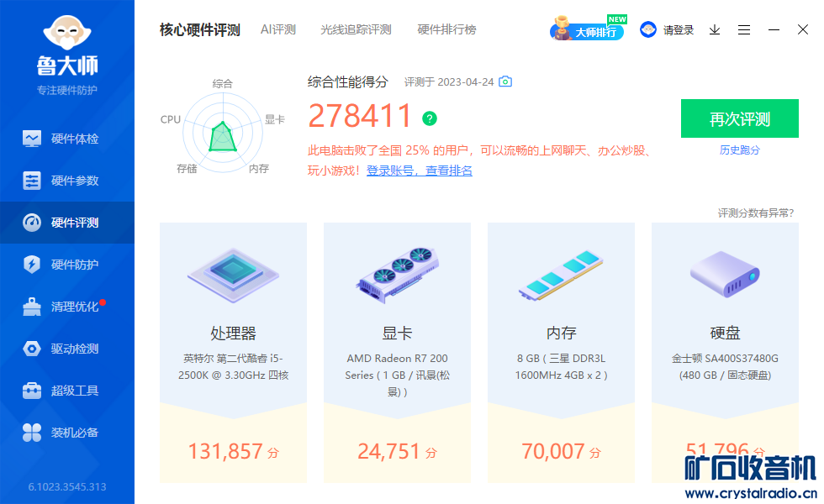Click the 硬盘 card title
824x504 pixels.
point(725,333)
